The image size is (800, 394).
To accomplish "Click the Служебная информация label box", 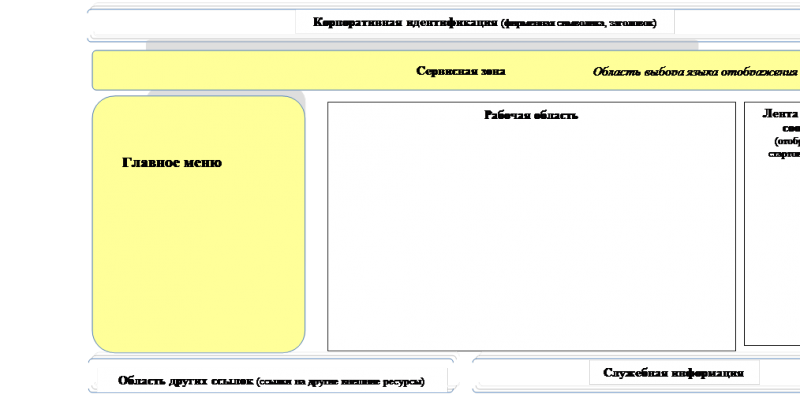I will 674,373.
